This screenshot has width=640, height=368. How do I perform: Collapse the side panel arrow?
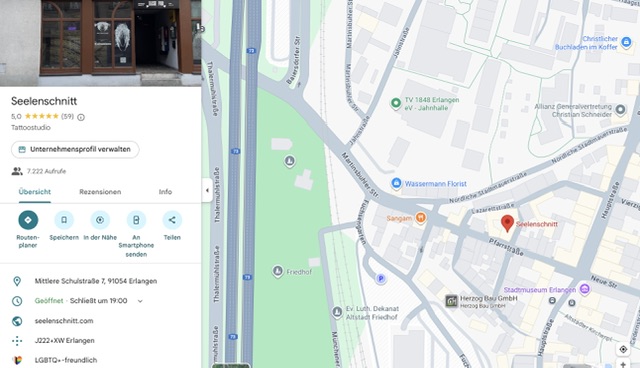tap(207, 190)
